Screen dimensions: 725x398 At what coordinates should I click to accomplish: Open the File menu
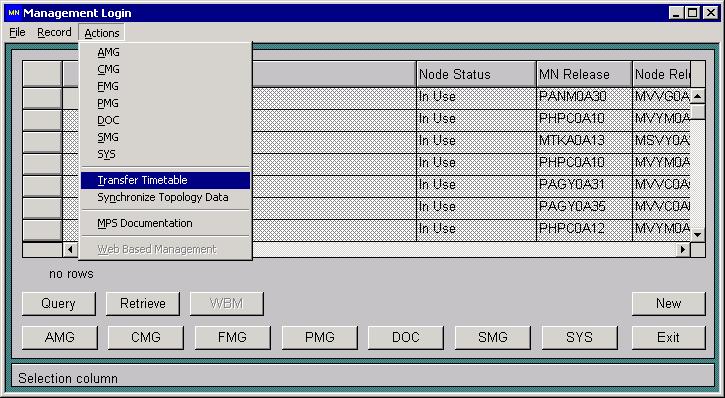pos(17,32)
